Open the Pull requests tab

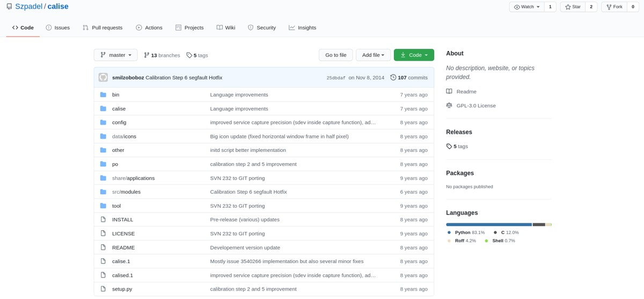103,27
